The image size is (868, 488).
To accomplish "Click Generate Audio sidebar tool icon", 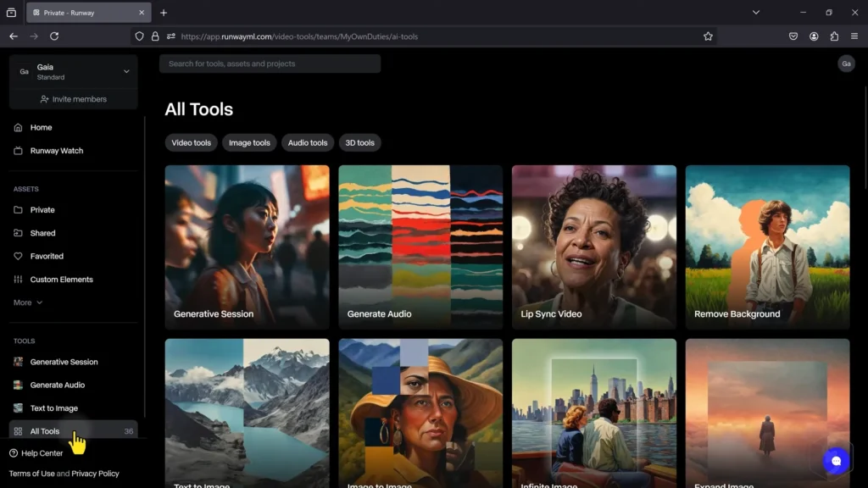I will coord(19,385).
